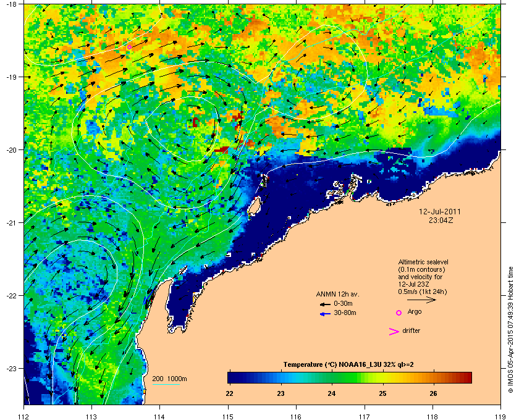Click the latitude axis label -18
The height and width of the screenshot is (420, 519).
pos(11,4)
